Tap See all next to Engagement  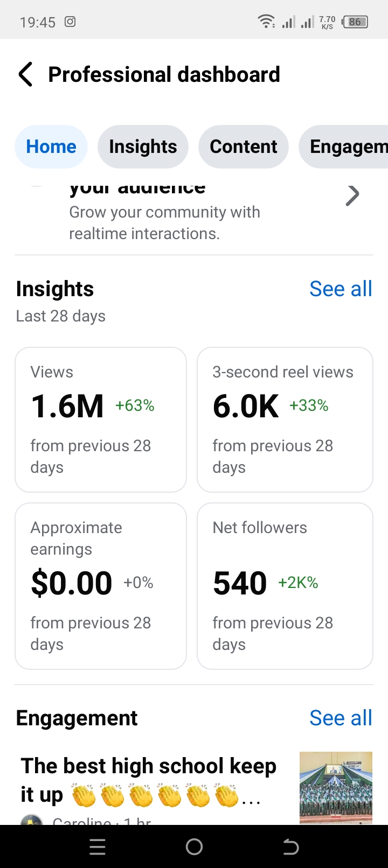click(341, 718)
